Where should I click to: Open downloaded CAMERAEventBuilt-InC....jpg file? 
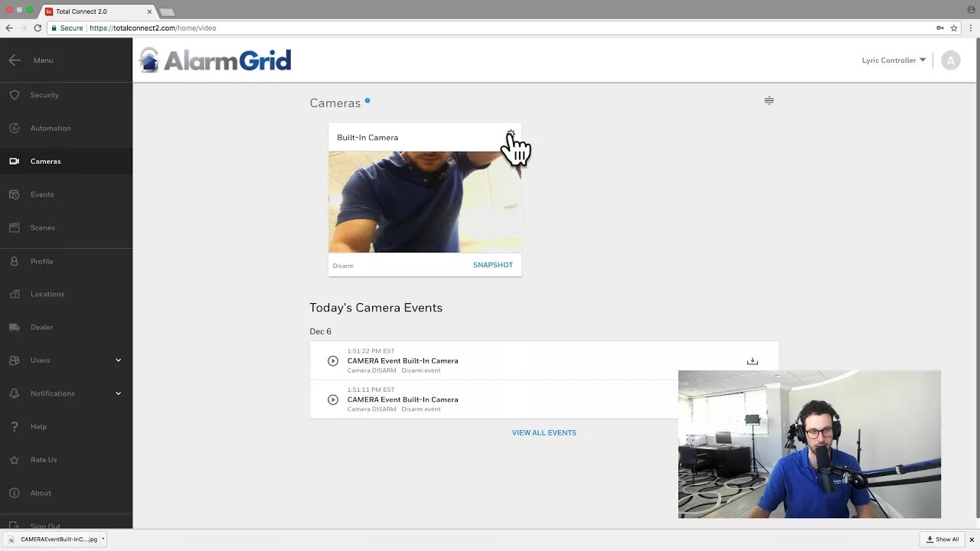coord(59,540)
